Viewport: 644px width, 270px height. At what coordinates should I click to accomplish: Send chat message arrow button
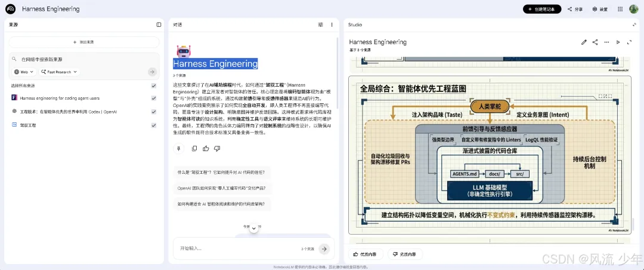point(324,248)
